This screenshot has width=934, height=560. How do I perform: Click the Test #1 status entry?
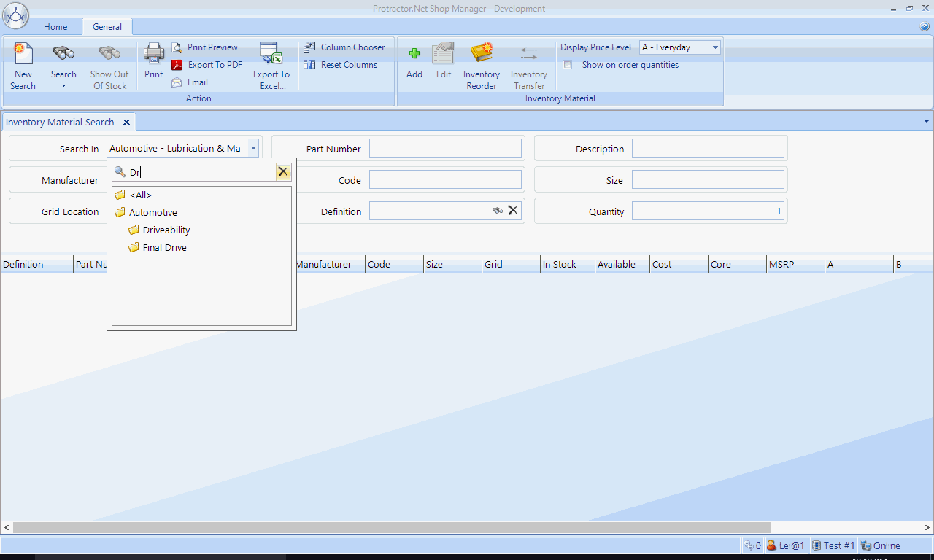(833, 545)
